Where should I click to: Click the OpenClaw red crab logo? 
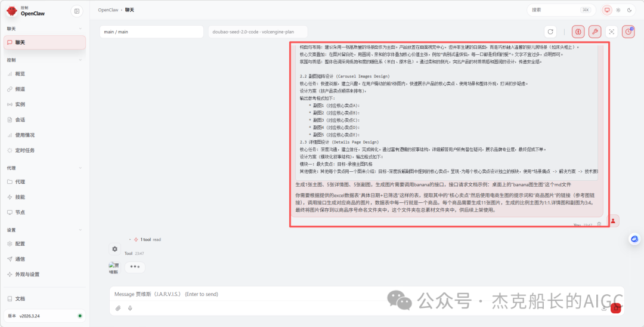pos(12,11)
